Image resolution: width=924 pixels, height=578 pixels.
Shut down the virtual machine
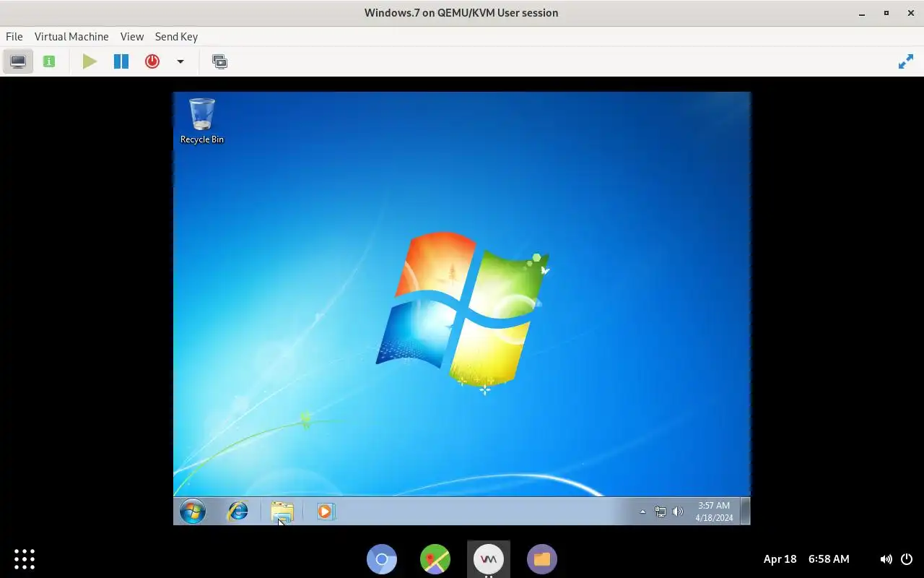pos(152,61)
